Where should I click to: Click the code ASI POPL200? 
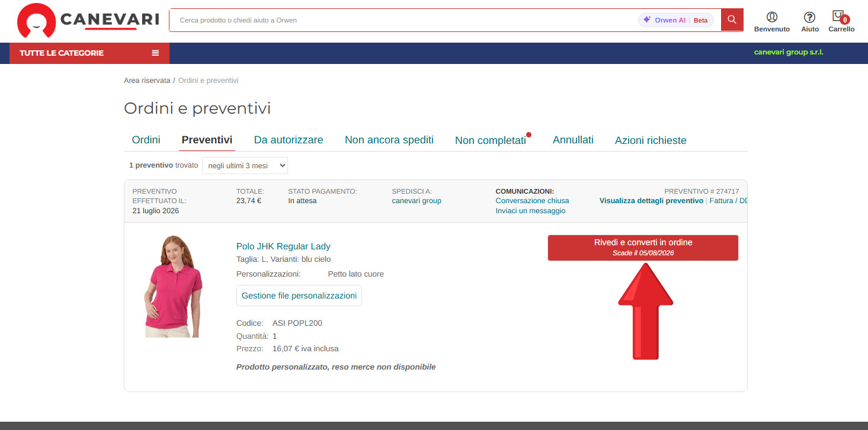pyautogui.click(x=297, y=323)
